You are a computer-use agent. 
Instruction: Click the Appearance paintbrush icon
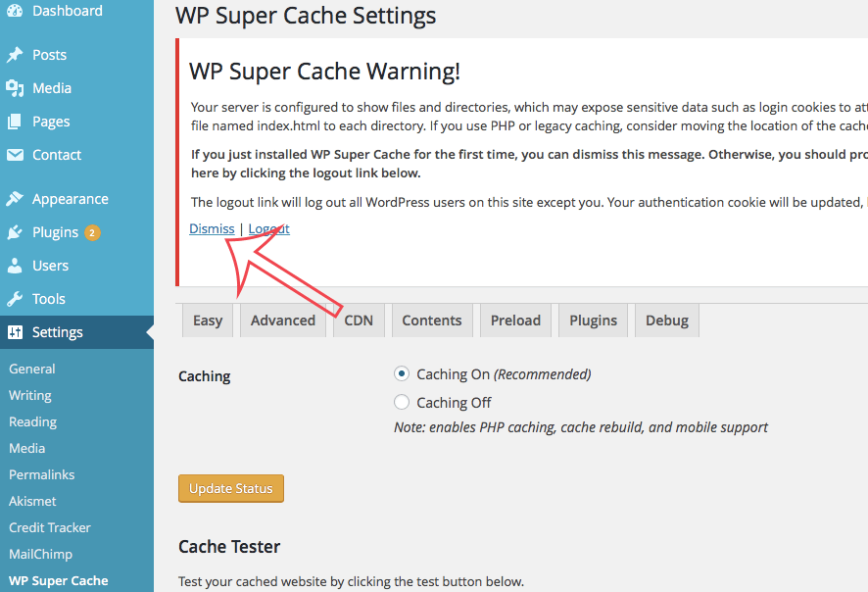point(15,199)
